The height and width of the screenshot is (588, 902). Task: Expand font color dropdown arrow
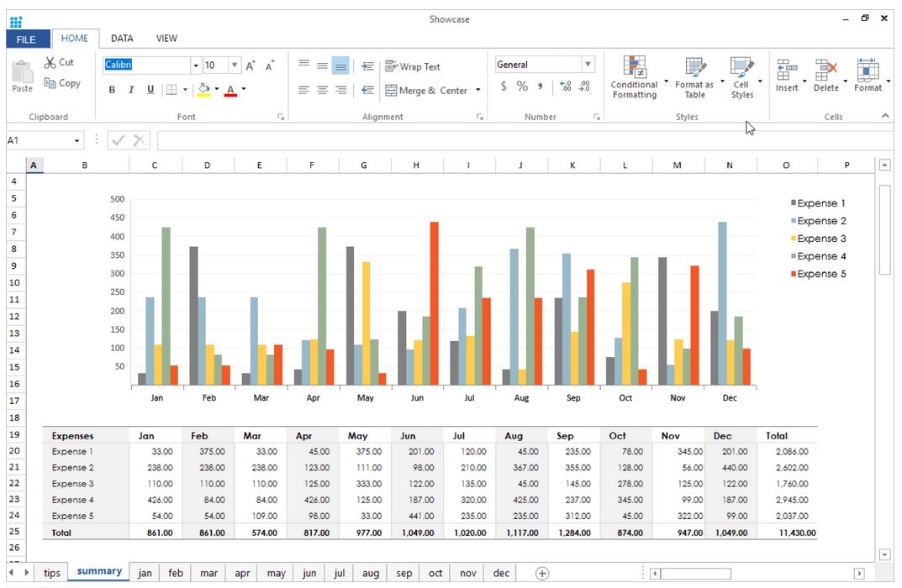244,89
